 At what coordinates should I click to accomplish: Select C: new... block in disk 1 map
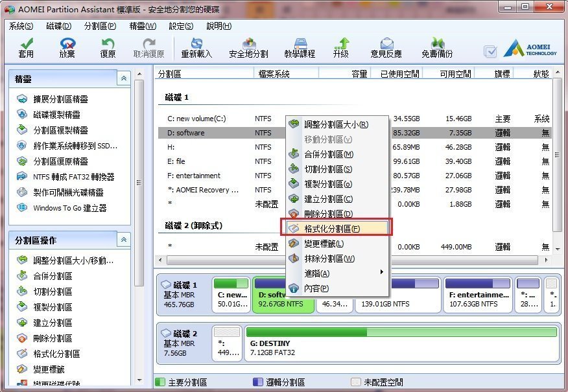pyautogui.click(x=231, y=294)
